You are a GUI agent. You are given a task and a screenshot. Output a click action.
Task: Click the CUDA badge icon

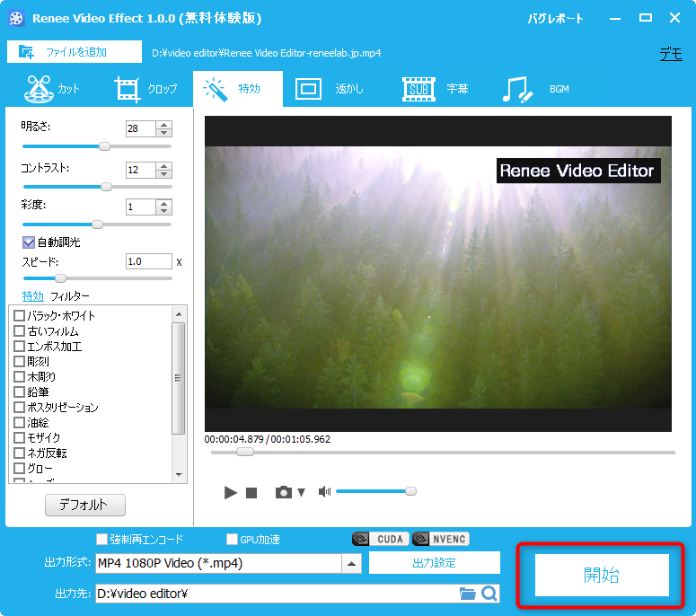[x=381, y=539]
